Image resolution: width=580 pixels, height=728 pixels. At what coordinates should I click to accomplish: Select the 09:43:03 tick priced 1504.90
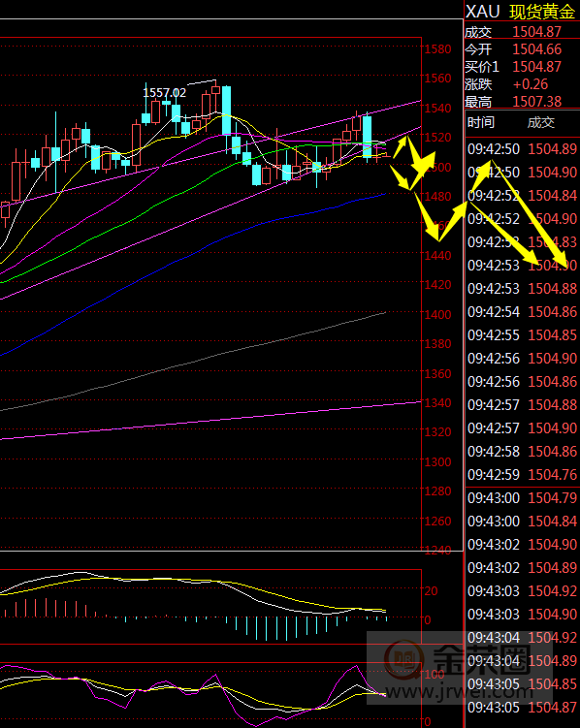point(523,615)
